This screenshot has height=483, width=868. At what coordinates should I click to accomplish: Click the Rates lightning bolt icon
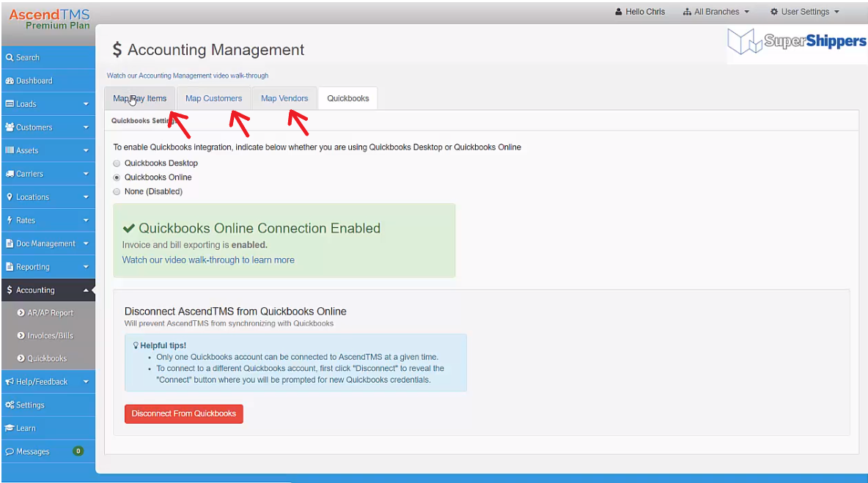[x=10, y=220]
